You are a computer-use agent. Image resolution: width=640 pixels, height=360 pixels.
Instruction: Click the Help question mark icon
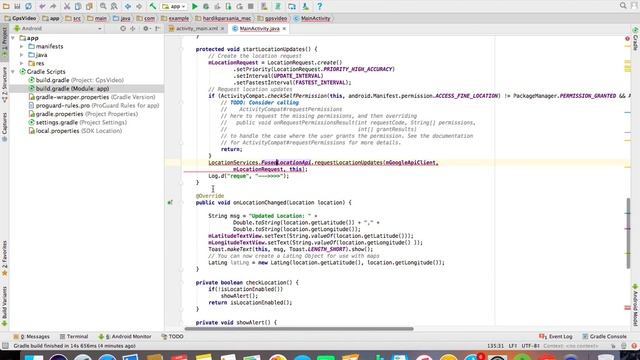[320, 6]
